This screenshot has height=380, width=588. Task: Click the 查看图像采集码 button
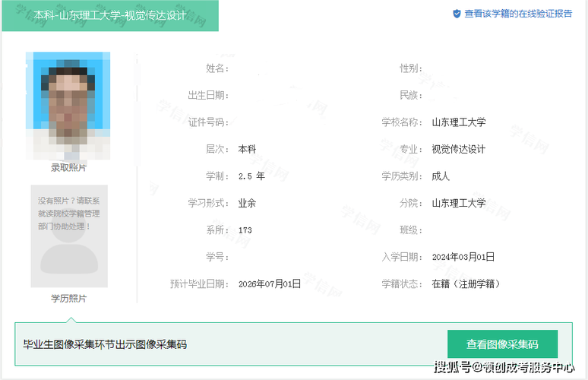coord(502,344)
